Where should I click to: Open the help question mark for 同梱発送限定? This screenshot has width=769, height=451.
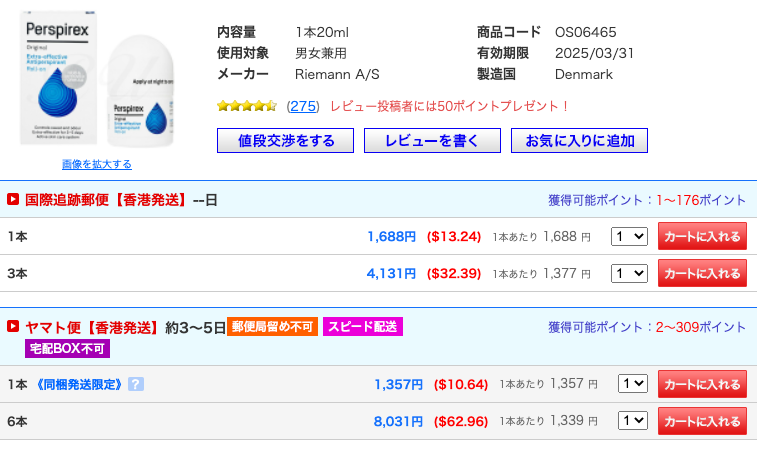136,384
